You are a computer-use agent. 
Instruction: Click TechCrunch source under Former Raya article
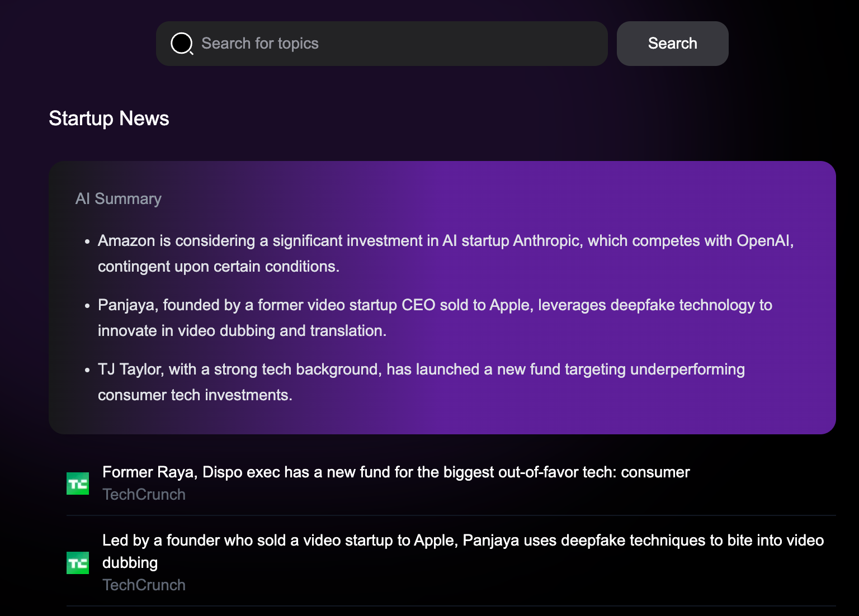tap(144, 495)
